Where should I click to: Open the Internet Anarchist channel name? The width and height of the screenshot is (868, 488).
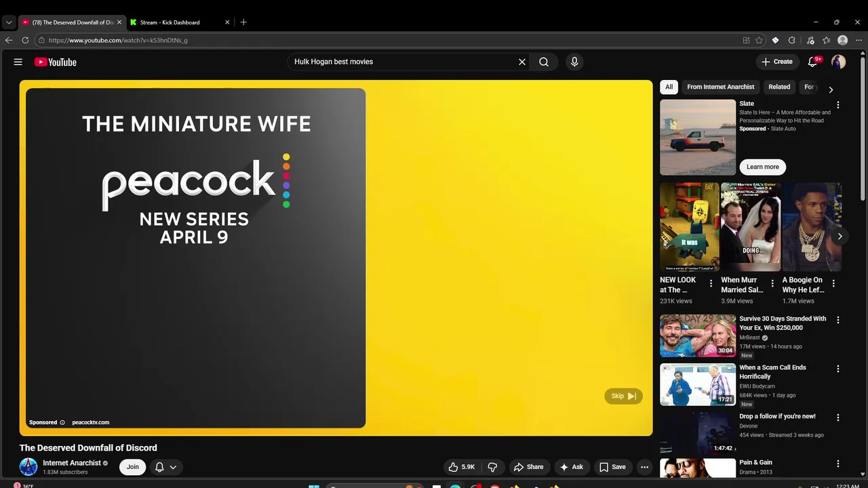(72, 463)
